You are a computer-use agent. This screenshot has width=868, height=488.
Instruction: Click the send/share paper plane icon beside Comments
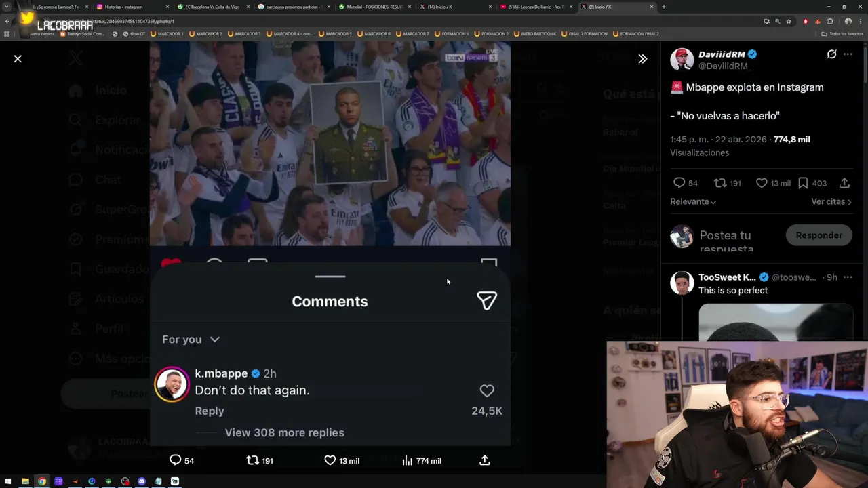coord(487,300)
